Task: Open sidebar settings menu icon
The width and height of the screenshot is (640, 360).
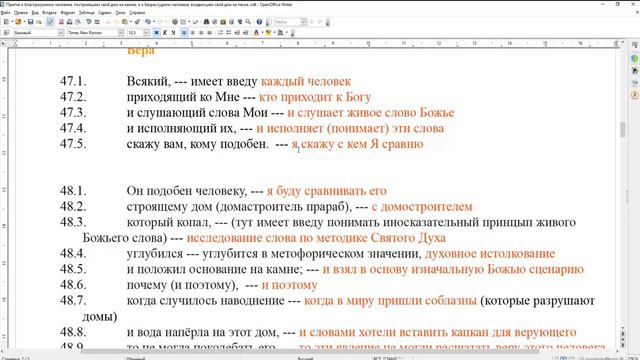Action: coord(634,45)
